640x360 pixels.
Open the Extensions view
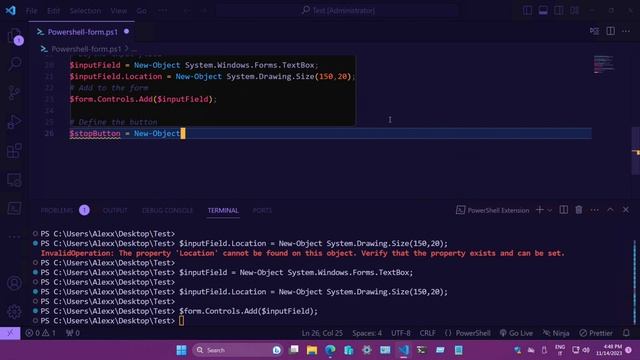pyautogui.click(x=15, y=151)
